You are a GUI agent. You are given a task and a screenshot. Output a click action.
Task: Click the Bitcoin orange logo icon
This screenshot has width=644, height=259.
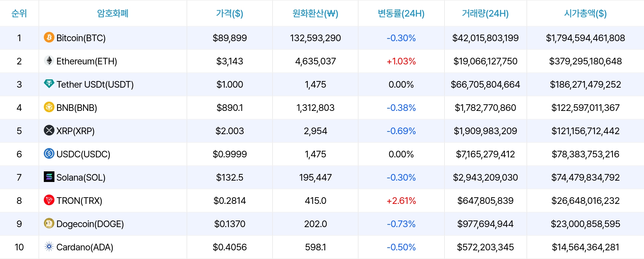[x=49, y=37]
